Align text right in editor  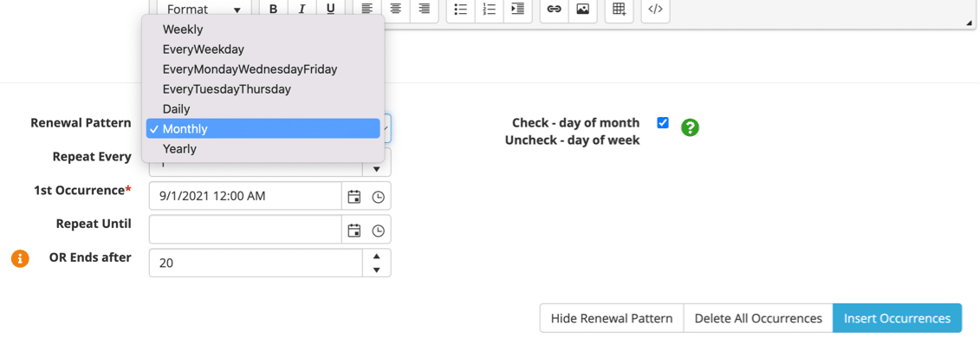coord(424,10)
